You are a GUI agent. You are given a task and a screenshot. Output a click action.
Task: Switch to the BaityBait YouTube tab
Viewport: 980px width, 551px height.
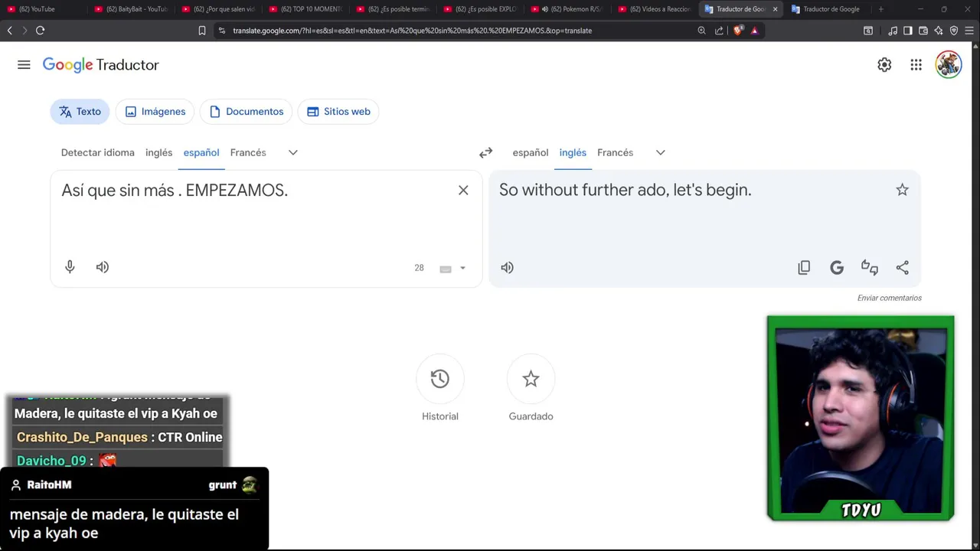[x=130, y=9]
